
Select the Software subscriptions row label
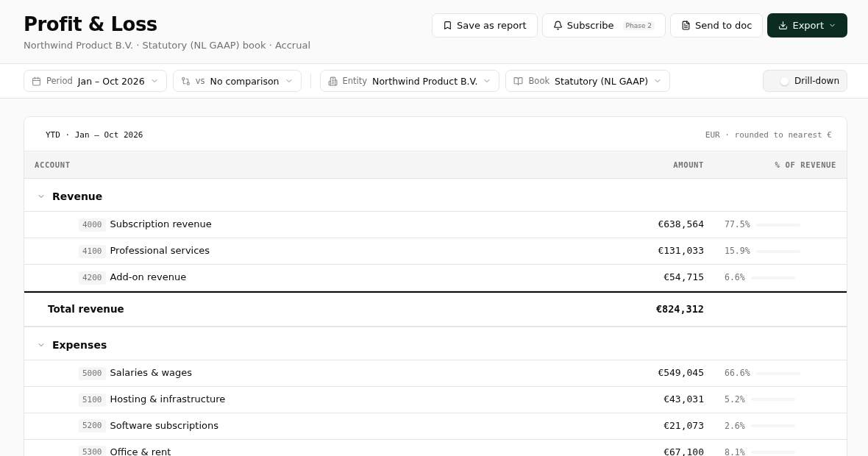164,426
